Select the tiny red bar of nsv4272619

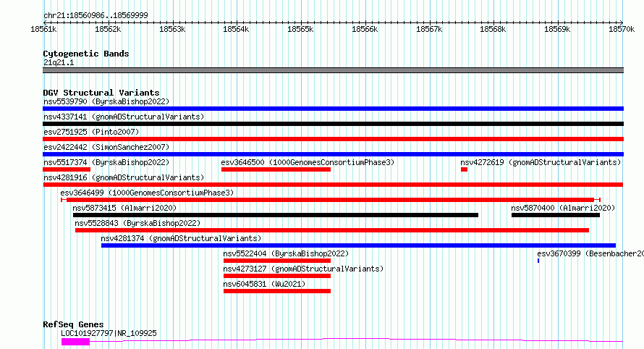(x=464, y=169)
